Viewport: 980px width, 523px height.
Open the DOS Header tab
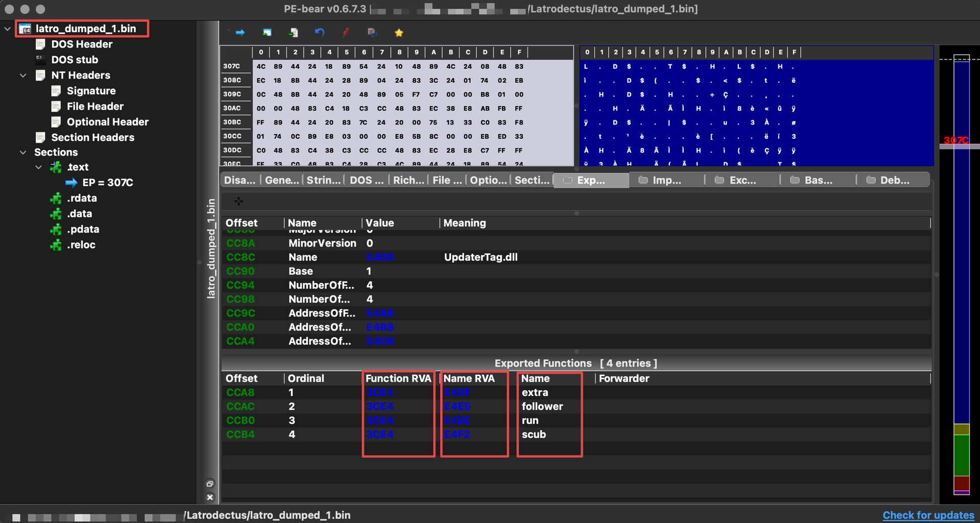(366, 180)
